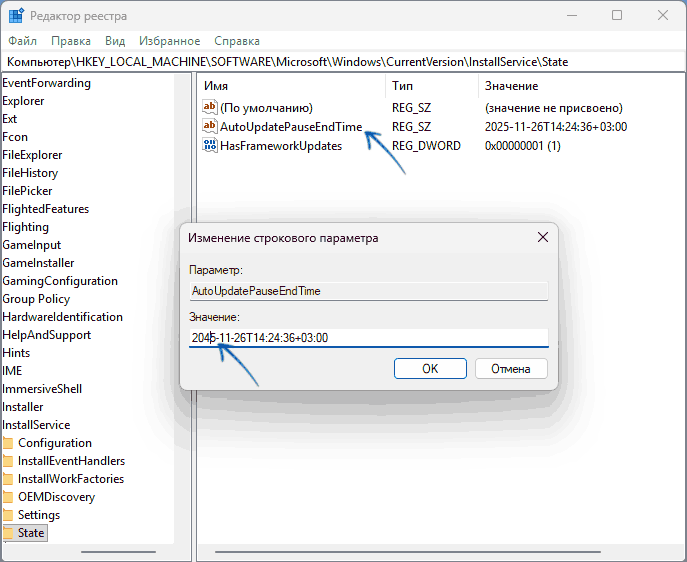The image size is (687, 562).
Task: Select the State key in the tree
Action: tap(31, 533)
